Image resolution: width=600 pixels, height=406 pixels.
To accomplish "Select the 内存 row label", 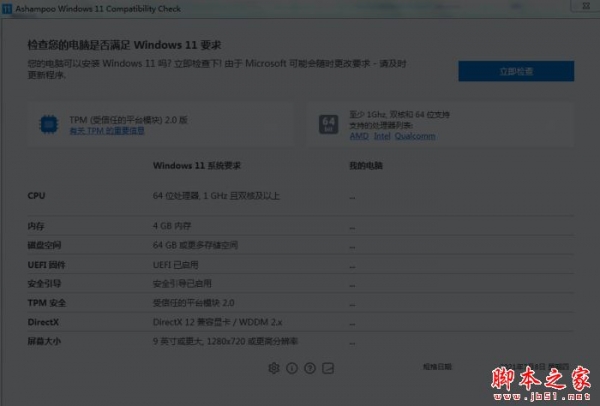I will click(x=36, y=226).
